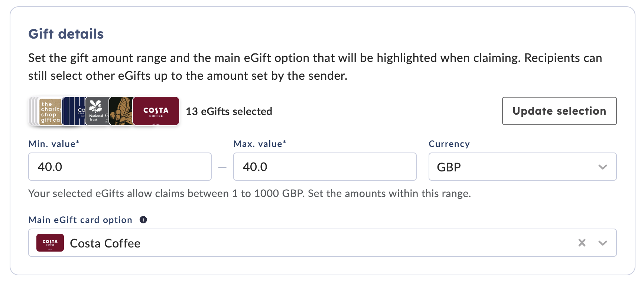The image size is (644, 282).
Task: Click the 13 eGifts selected label
Action: coord(229,111)
